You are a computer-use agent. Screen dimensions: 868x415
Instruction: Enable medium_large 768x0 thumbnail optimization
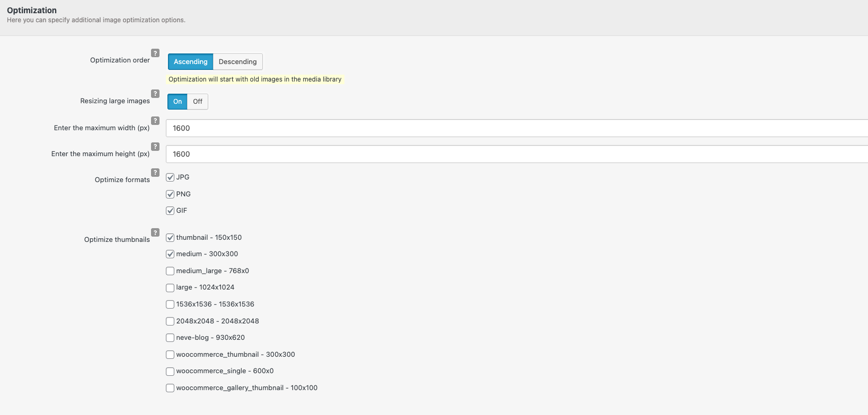170,271
